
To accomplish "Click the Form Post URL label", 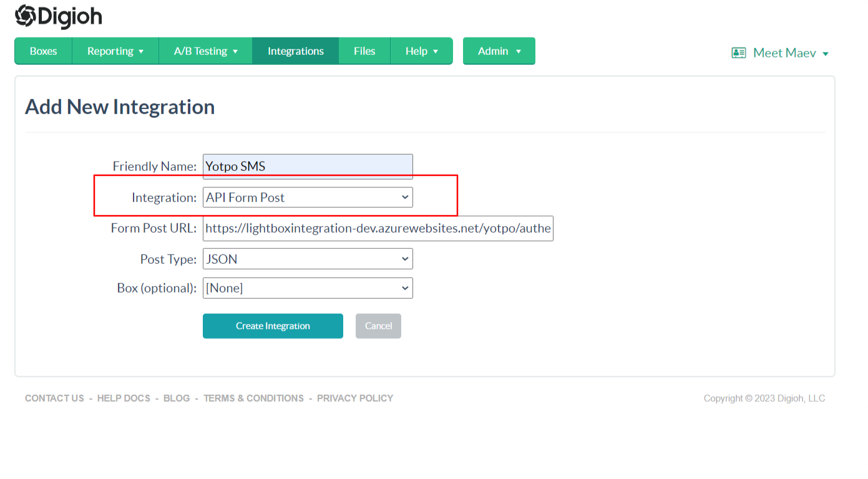I will pyautogui.click(x=154, y=228).
